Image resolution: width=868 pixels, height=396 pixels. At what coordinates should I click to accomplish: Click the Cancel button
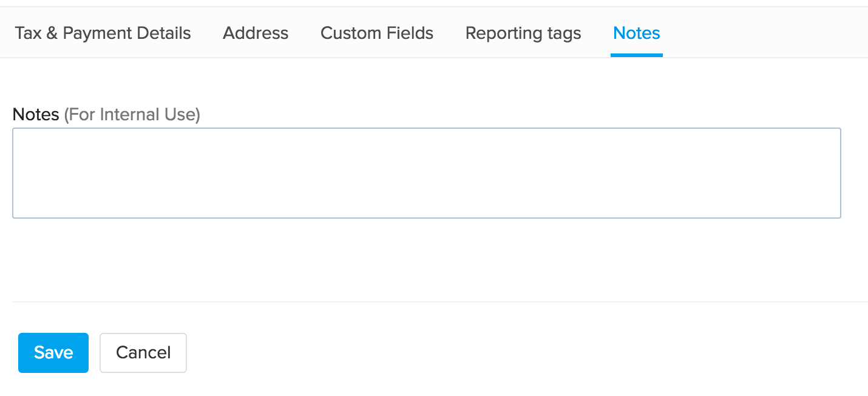click(x=143, y=353)
